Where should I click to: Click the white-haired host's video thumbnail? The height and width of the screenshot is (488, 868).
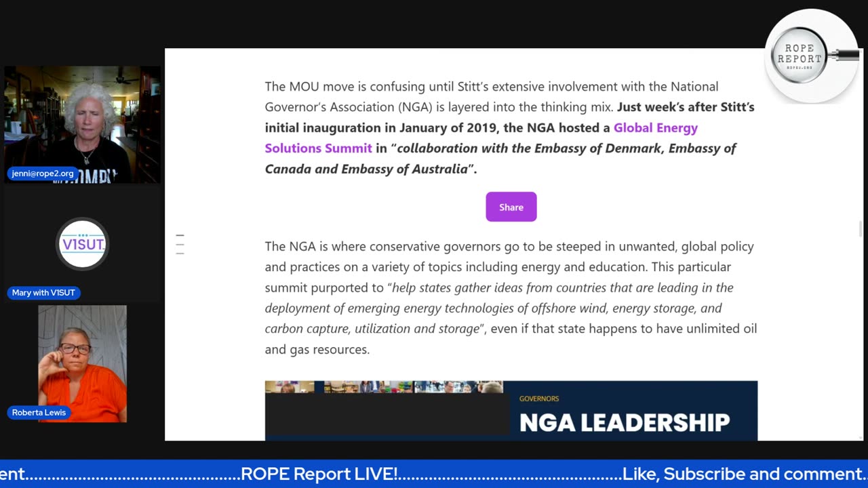(x=82, y=125)
